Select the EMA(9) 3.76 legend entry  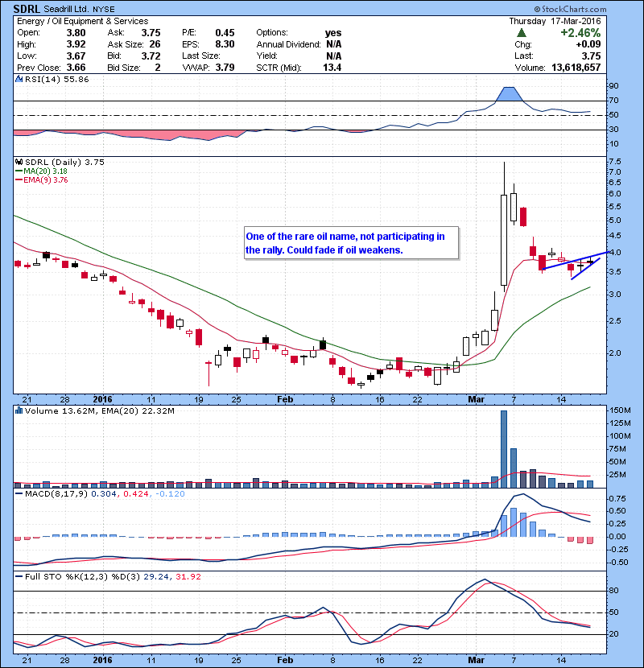point(41,180)
